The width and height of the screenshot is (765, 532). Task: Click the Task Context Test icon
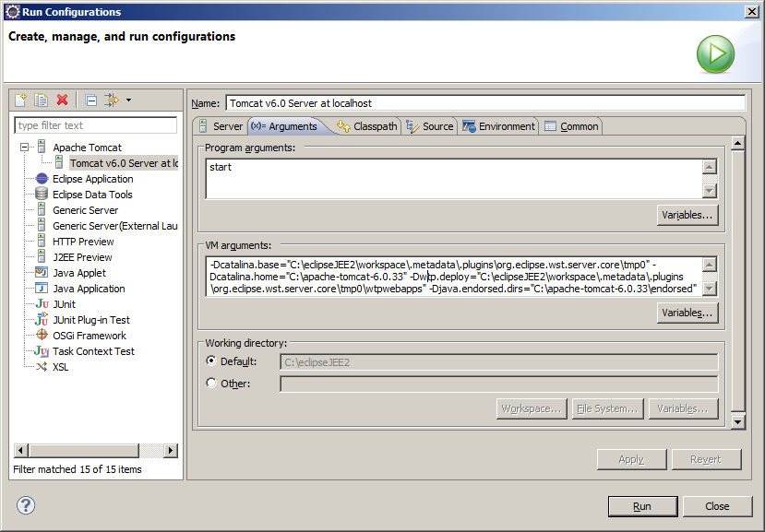[x=42, y=351]
